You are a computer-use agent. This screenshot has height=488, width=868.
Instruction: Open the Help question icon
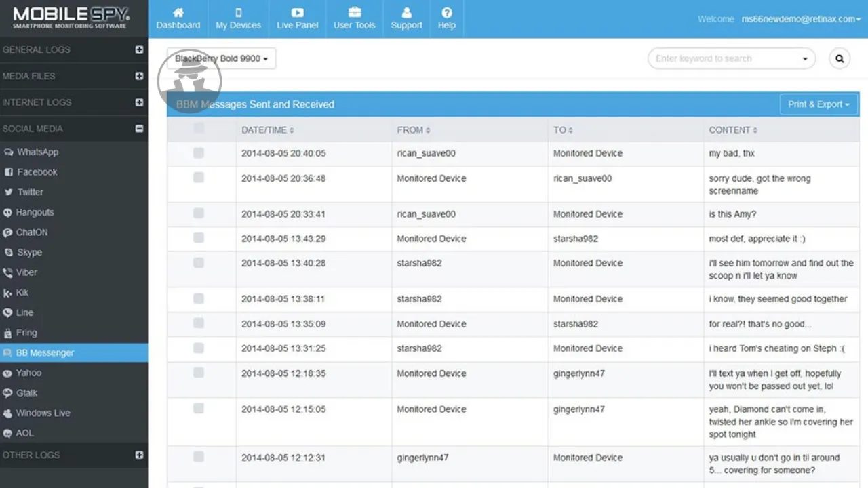pyautogui.click(x=446, y=12)
